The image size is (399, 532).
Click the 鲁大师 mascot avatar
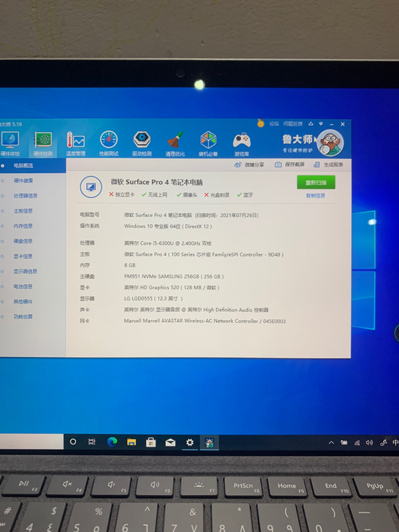(x=330, y=142)
